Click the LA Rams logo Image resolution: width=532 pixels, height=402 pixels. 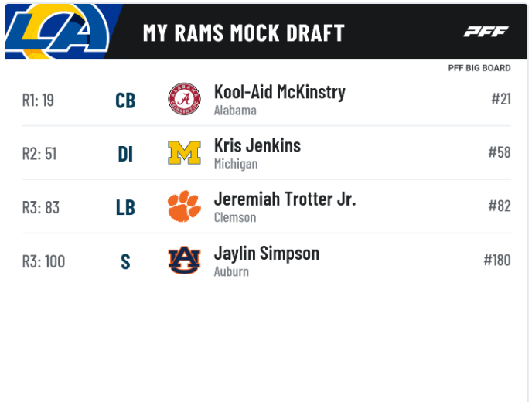click(58, 31)
